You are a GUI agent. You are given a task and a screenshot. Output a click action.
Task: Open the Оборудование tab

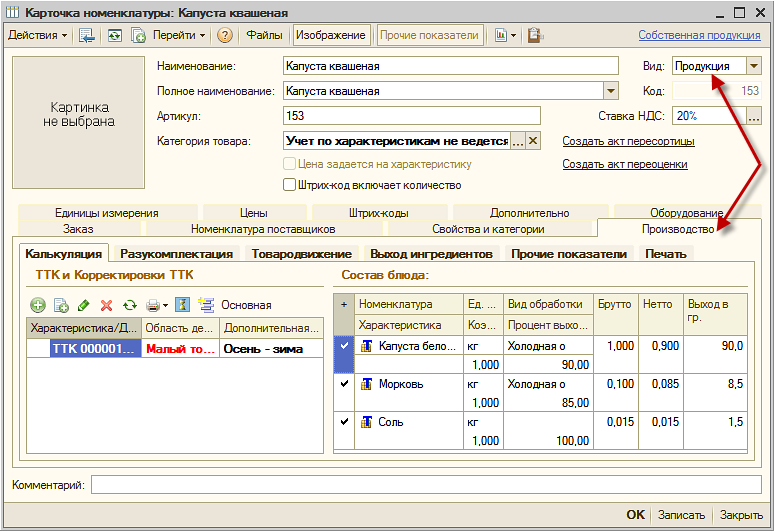click(x=687, y=212)
